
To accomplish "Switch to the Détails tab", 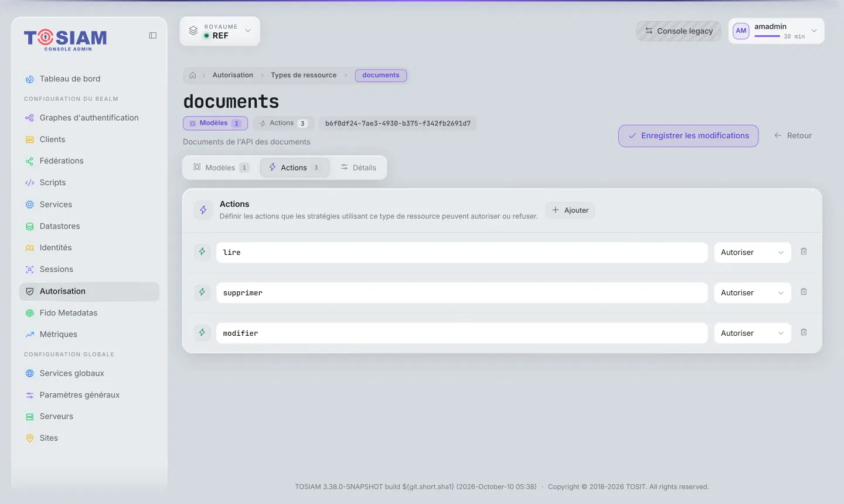I will [x=358, y=168].
